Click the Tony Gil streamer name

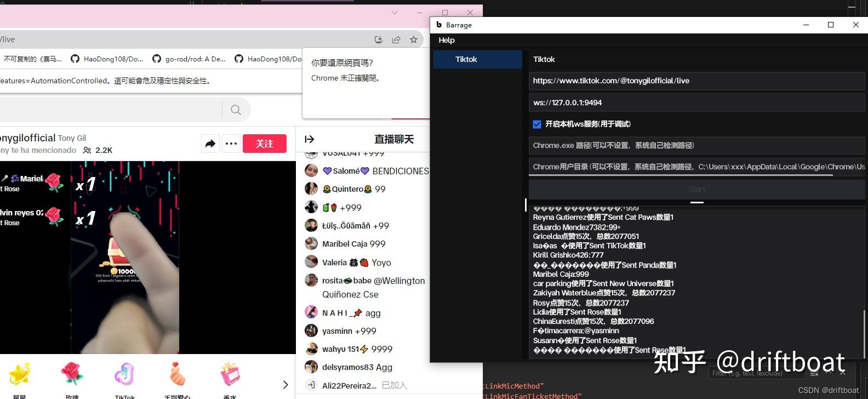click(x=72, y=138)
